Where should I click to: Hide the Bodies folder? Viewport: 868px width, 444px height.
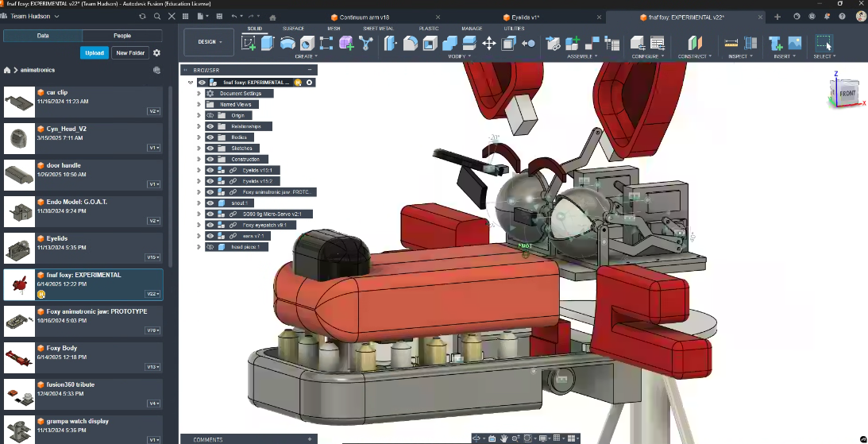click(210, 137)
